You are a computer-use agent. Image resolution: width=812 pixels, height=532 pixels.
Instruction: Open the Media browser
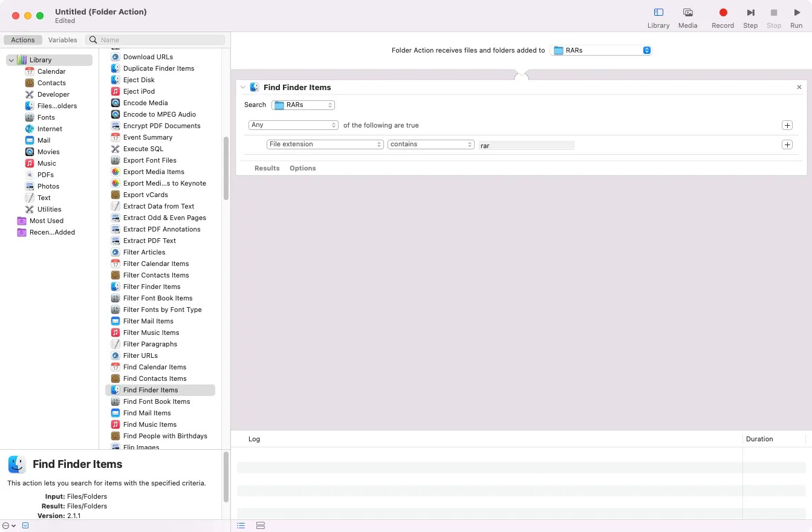687,17
